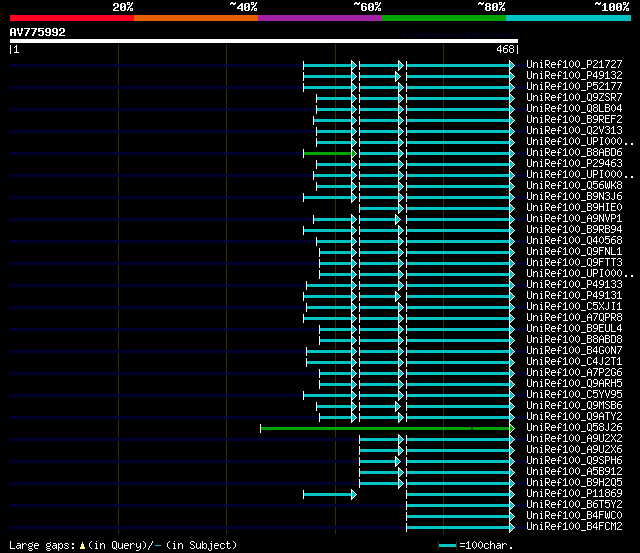Select hit label UniRef100_A7P2G6
This screenshot has height=553, width=640.
pos(574,373)
